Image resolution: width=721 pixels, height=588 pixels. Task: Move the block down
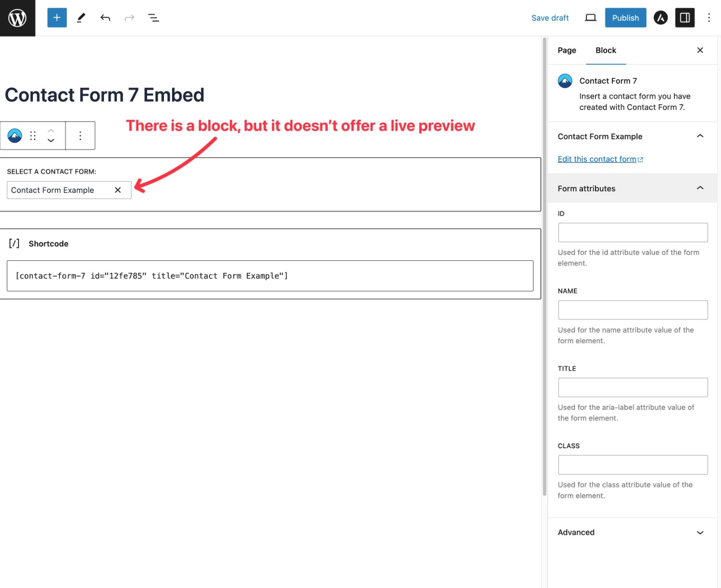[x=51, y=141]
